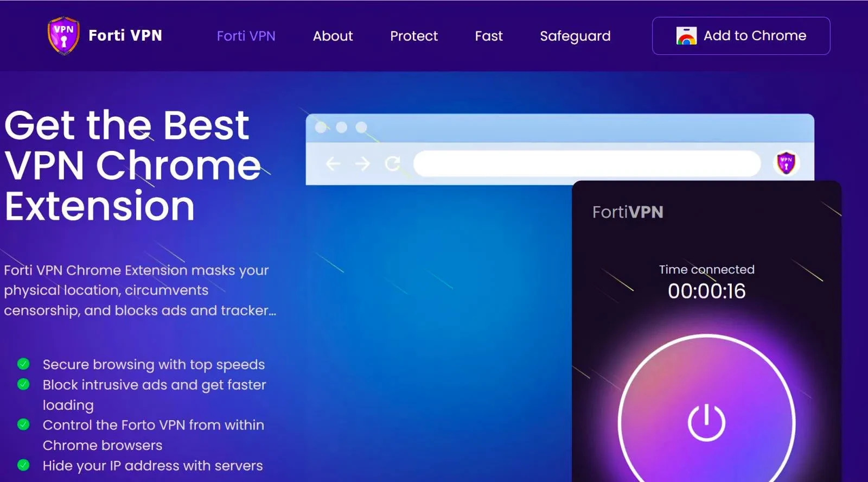
Task: Click the VPN extension icon in toolbar
Action: pos(786,163)
